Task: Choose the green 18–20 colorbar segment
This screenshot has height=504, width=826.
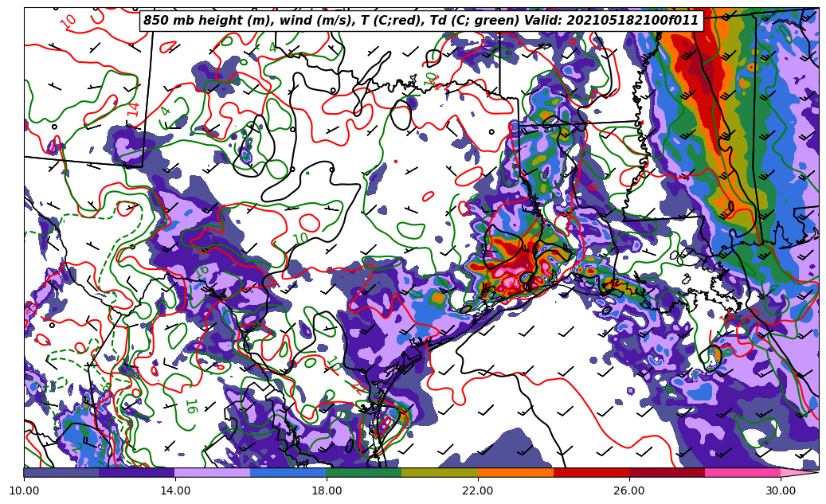Action: click(364, 472)
